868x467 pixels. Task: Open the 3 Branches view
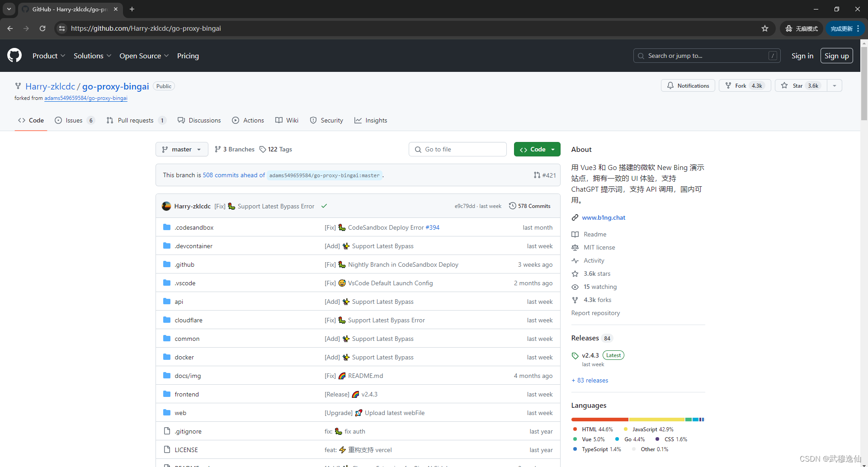coord(234,149)
